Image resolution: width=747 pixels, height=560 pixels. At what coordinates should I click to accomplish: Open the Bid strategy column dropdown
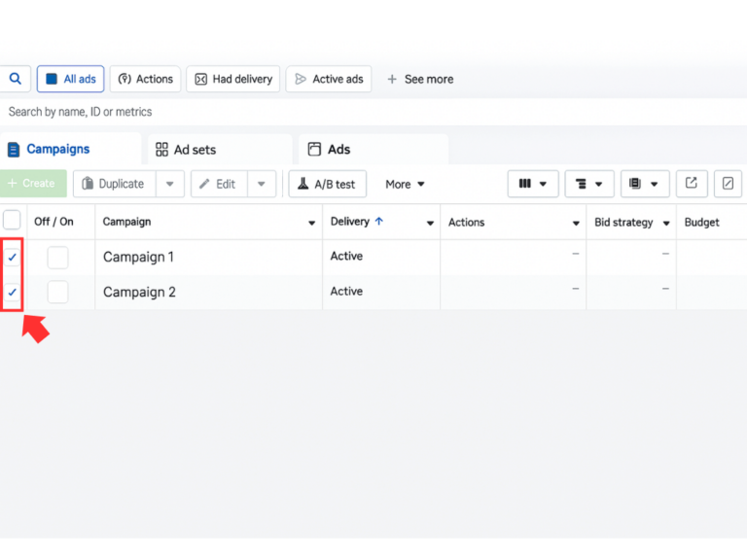click(x=666, y=223)
